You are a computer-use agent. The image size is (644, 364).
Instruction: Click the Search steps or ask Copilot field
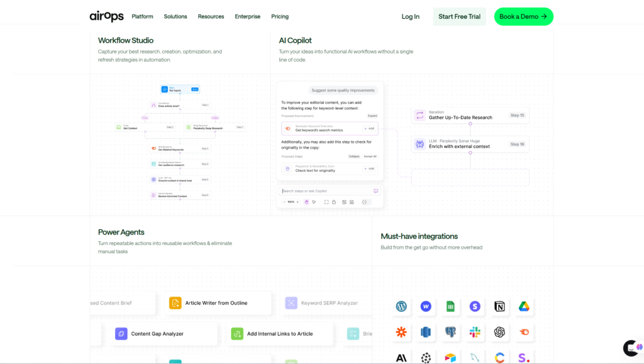[x=330, y=191]
